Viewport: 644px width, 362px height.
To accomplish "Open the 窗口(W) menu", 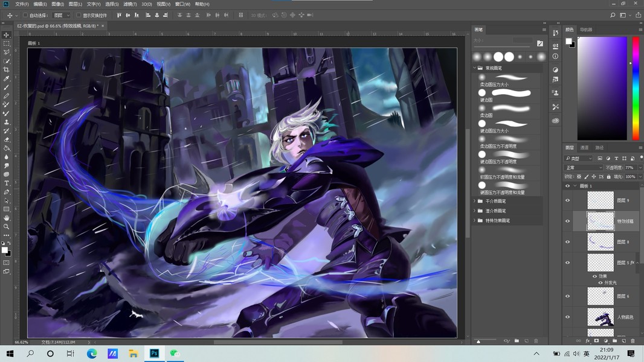I will coord(182,4).
